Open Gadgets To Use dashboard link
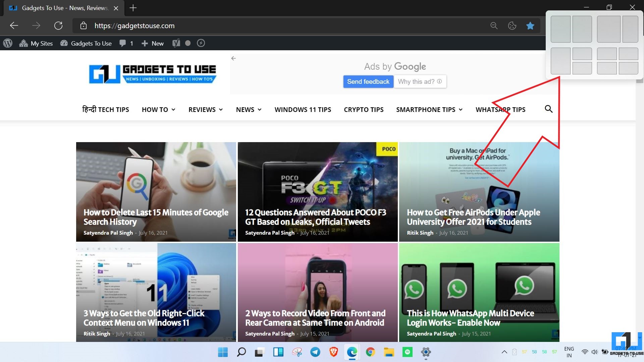 point(86,43)
